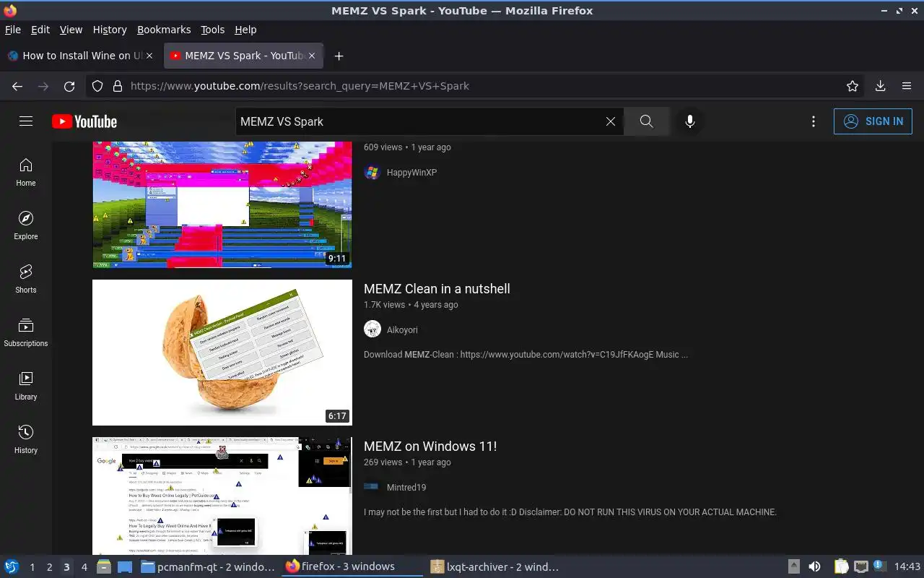The height and width of the screenshot is (578, 924).
Task: Open YouTube settings three-dot menu
Action: (814, 121)
